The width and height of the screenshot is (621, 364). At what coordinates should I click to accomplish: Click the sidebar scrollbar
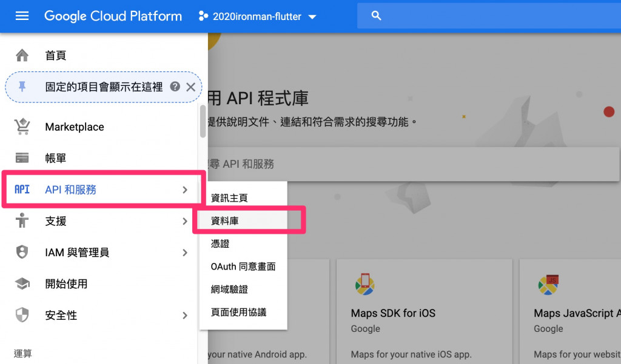point(203,121)
